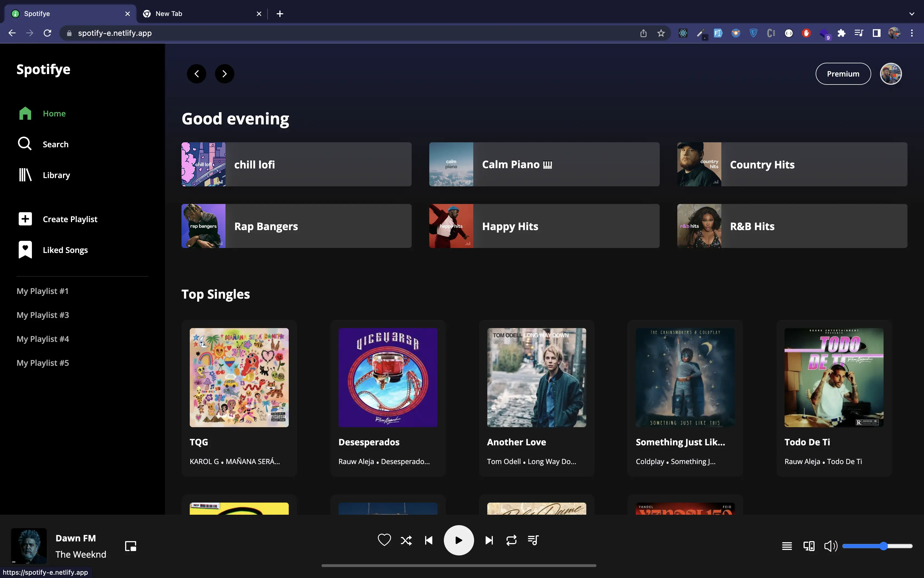Image resolution: width=924 pixels, height=578 pixels.
Task: Select My Playlist #5
Action: (43, 363)
